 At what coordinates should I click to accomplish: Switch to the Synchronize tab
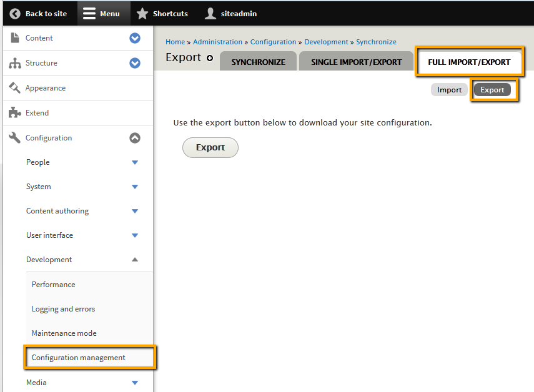(x=258, y=61)
